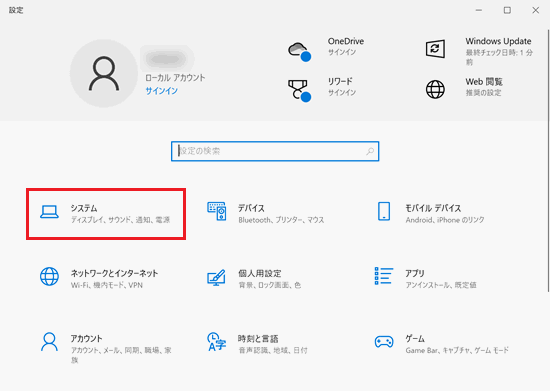Screen dimensions: 550x391
Task: Open the モバイル デバイス phone icon
Action: 384,211
